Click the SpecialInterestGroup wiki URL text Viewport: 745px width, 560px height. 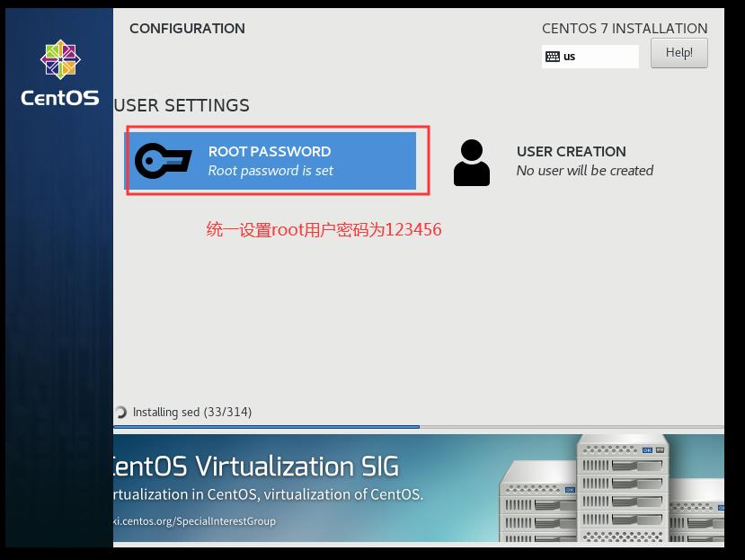click(x=194, y=521)
